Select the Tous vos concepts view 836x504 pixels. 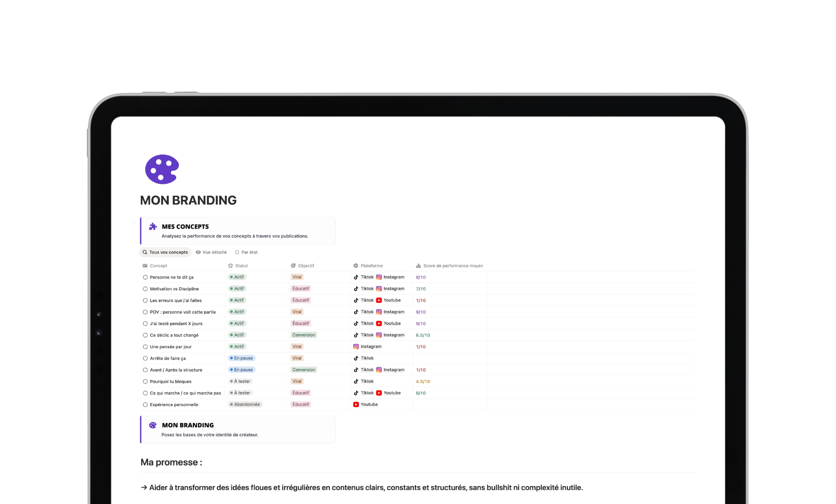165,252
